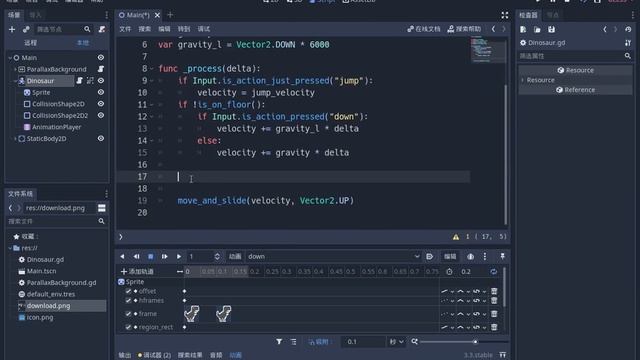Image resolution: width=640 pixels, height=360 pixels.
Task: Pin the AnimationPlayer panel
Action: (x=502, y=256)
